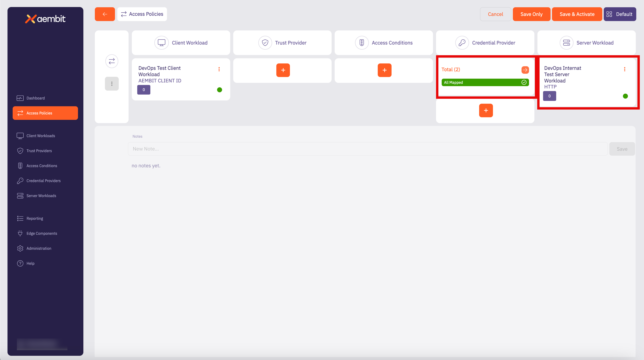Image resolution: width=644 pixels, height=360 pixels.
Task: Open Credential Providers in the sidebar
Action: [x=45, y=181]
